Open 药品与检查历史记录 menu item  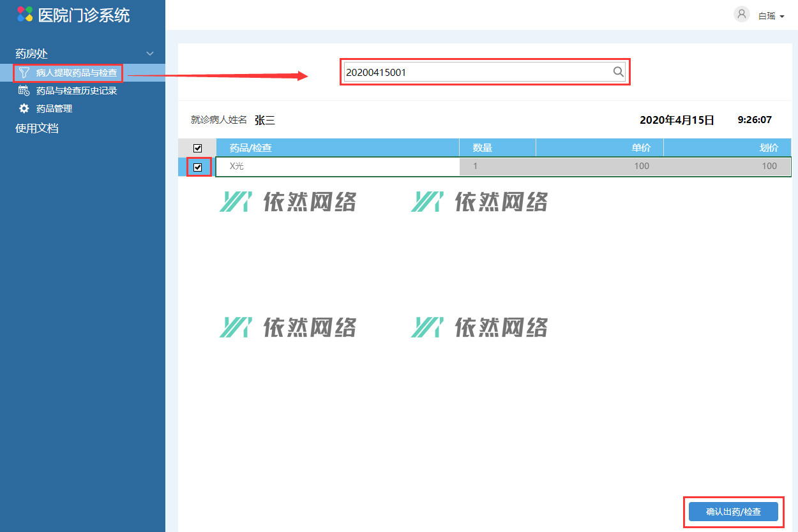click(x=77, y=91)
